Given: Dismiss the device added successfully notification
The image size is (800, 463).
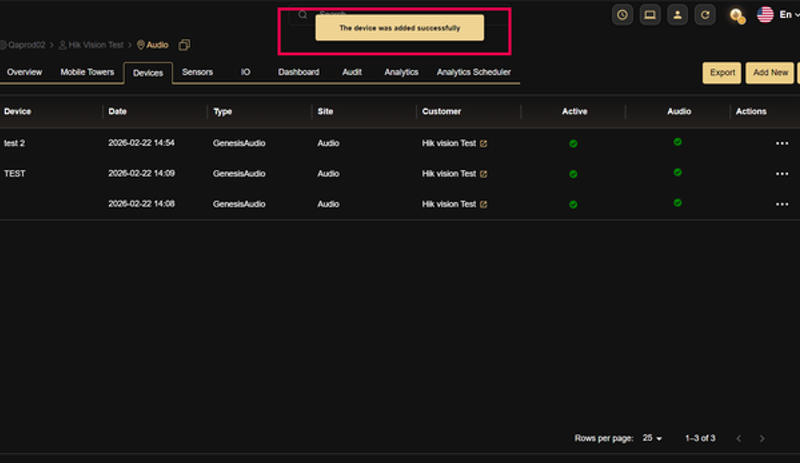Looking at the screenshot, I should tap(399, 28).
